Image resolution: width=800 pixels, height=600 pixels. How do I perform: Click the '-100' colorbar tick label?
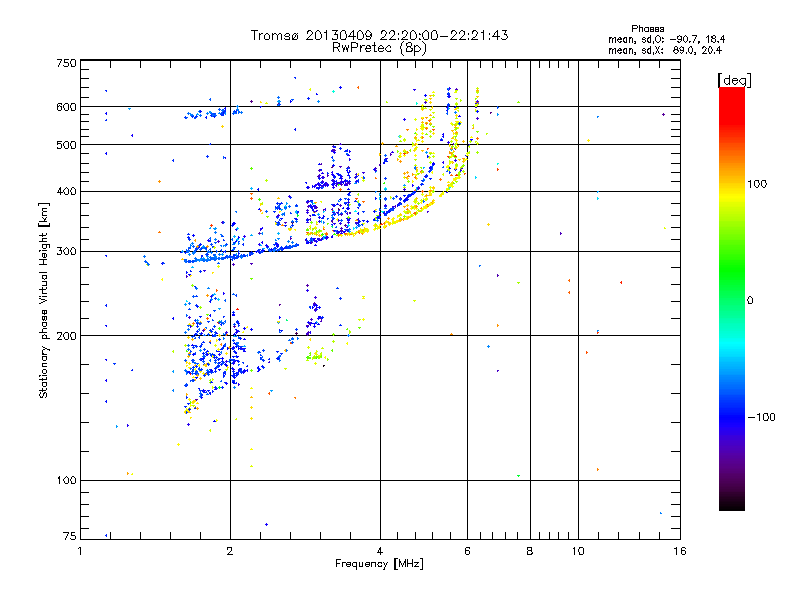[x=761, y=417]
